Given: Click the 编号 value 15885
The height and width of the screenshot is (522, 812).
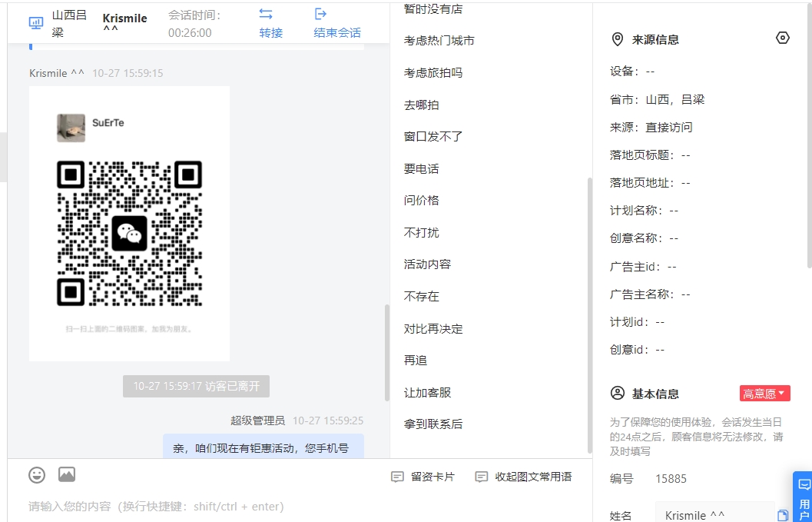Looking at the screenshot, I should point(671,478).
